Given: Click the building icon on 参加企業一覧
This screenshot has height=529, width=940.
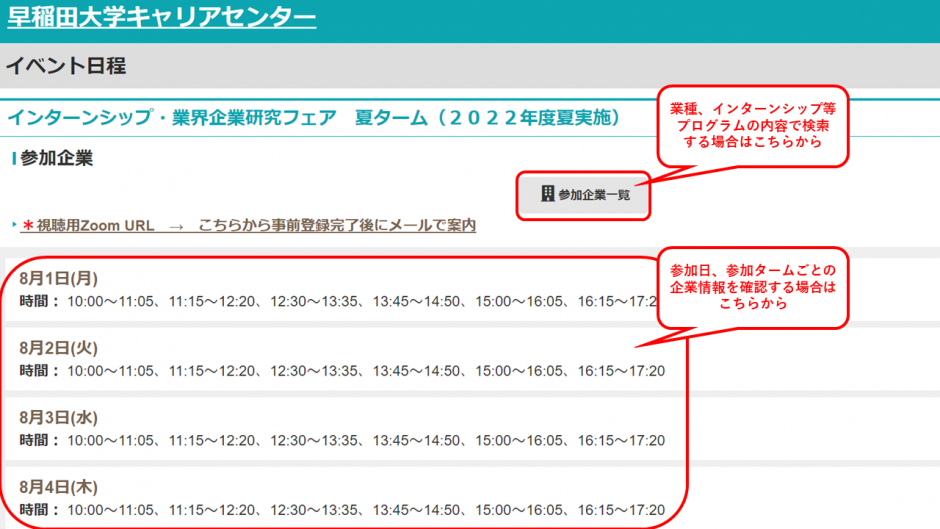Looking at the screenshot, I should (x=547, y=194).
